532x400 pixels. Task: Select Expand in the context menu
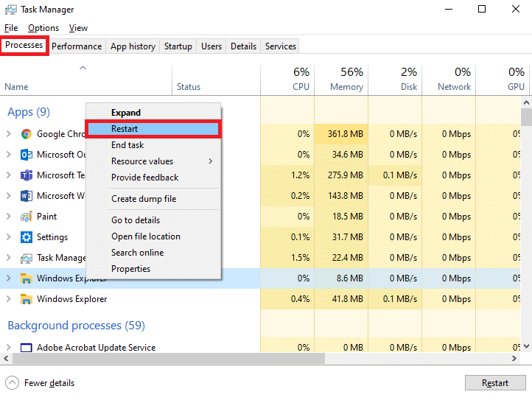pyautogui.click(x=153, y=113)
